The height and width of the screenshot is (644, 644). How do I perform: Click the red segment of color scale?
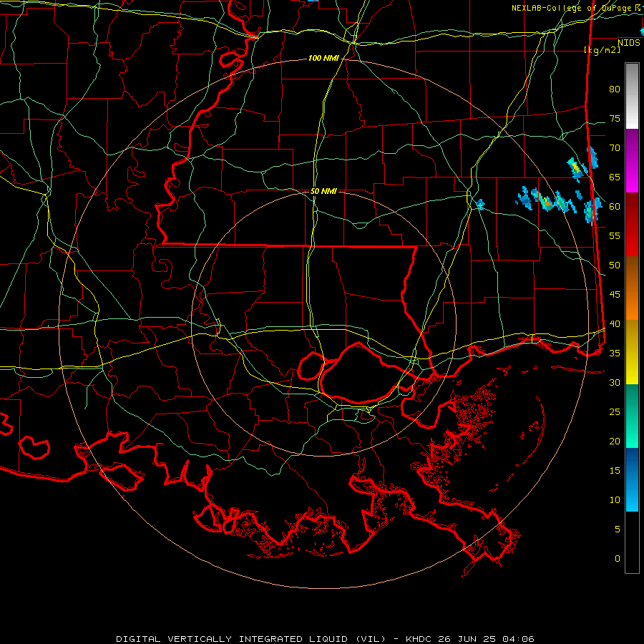632,224
